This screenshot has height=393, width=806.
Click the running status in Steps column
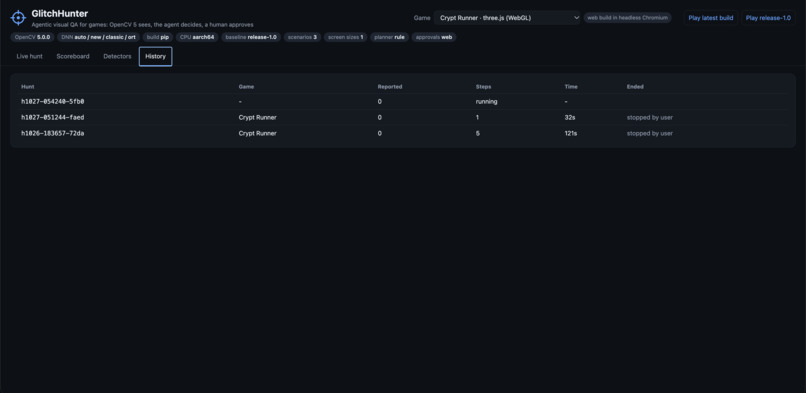[486, 102]
